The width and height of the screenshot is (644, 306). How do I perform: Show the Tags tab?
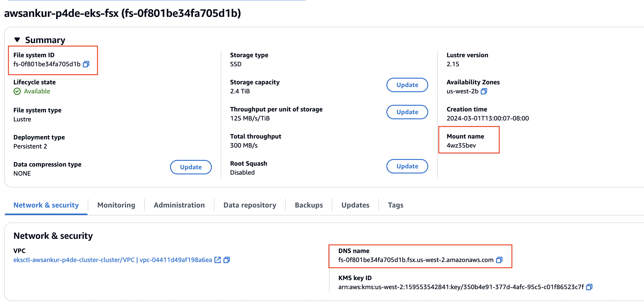(x=395, y=205)
